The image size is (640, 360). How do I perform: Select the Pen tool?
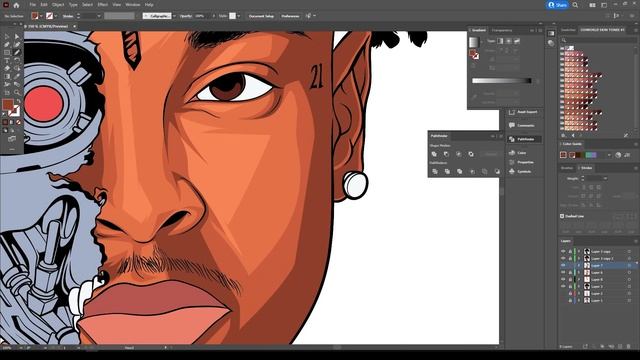pyautogui.click(x=7, y=44)
